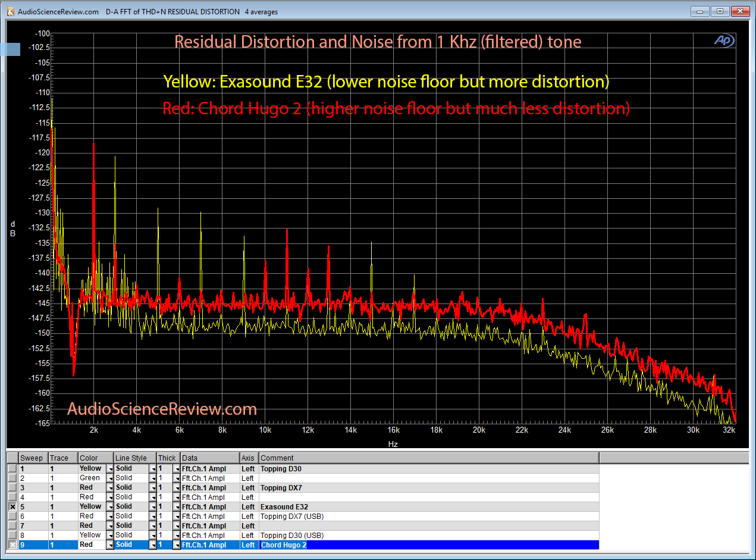
Task: Open the Color dropdown for sweep 2
Action: pyautogui.click(x=110, y=478)
